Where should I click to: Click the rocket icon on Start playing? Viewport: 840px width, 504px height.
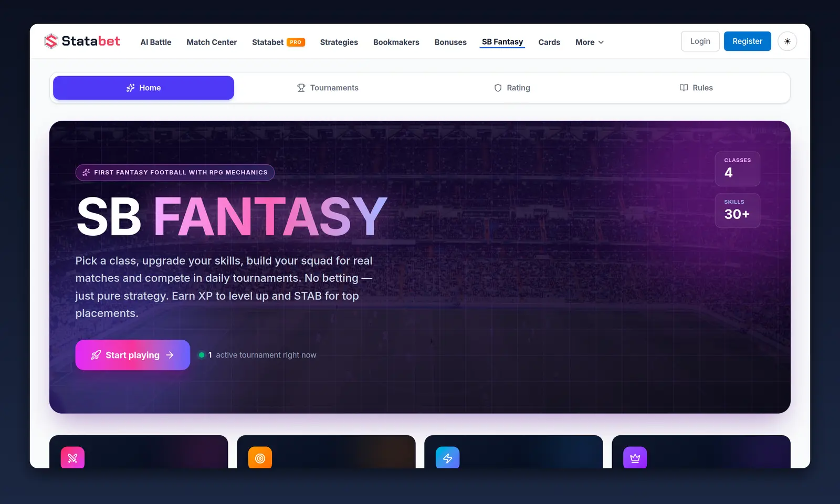coord(96,355)
